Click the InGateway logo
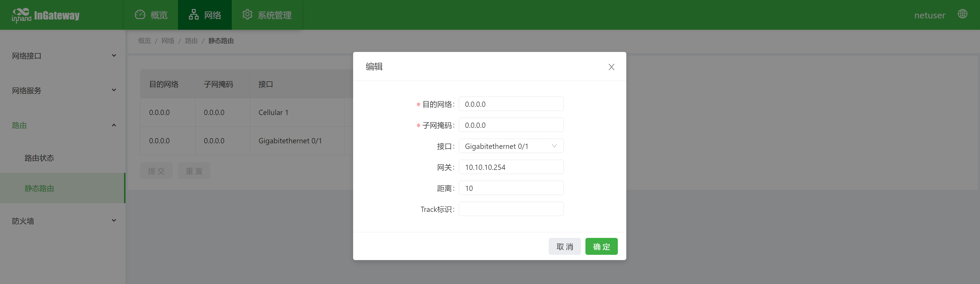Image resolution: width=980 pixels, height=284 pixels. pos(46,15)
